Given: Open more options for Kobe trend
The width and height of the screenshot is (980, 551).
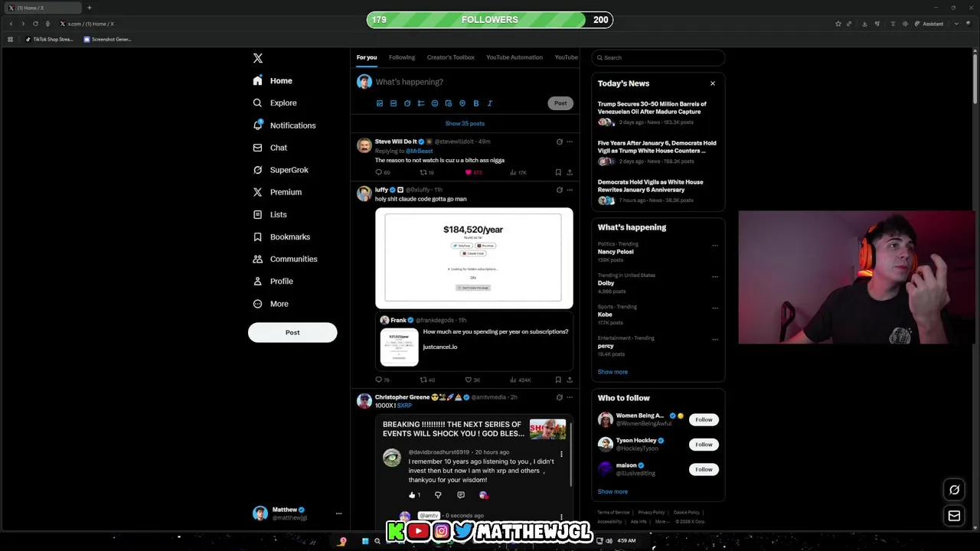Looking at the screenshot, I should [x=715, y=308].
